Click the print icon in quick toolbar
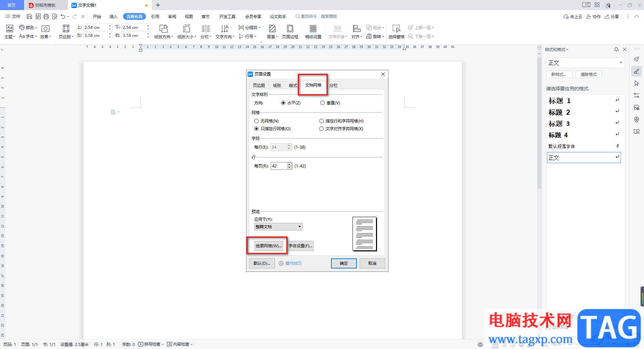644x349 pixels. click(46, 16)
